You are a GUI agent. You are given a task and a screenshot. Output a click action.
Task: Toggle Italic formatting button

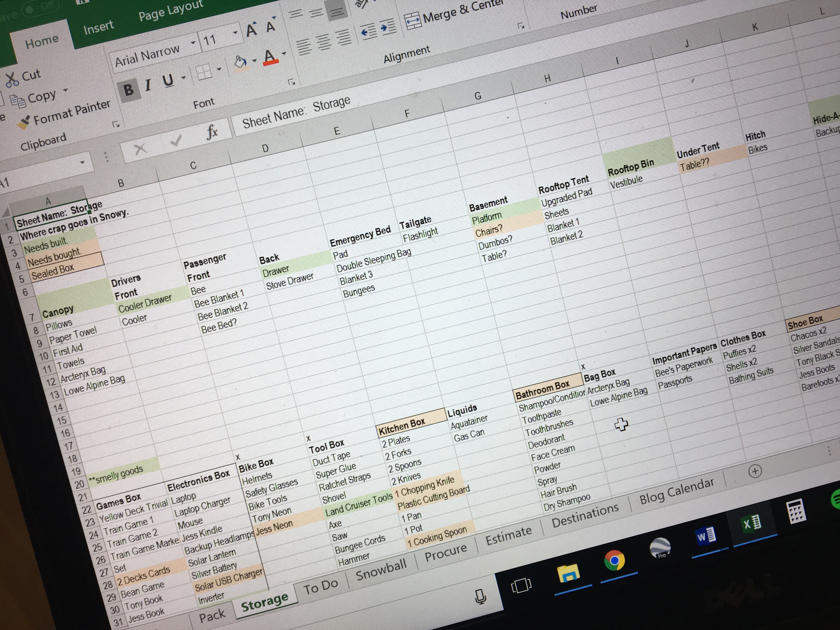[148, 85]
